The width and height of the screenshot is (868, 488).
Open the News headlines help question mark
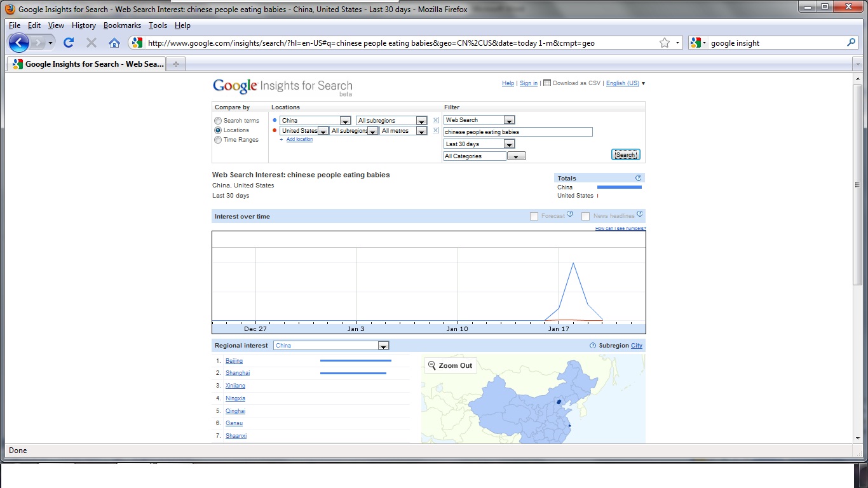pos(640,214)
